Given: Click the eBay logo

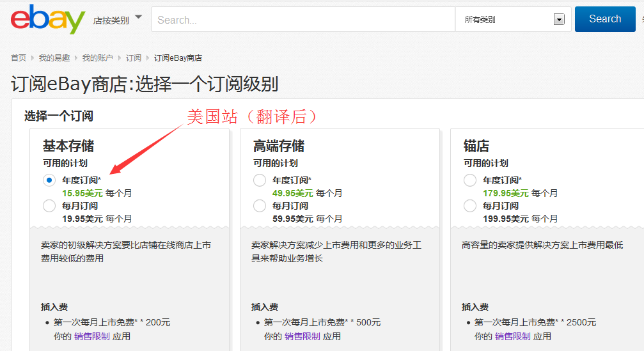Looking at the screenshot, I should (47, 19).
